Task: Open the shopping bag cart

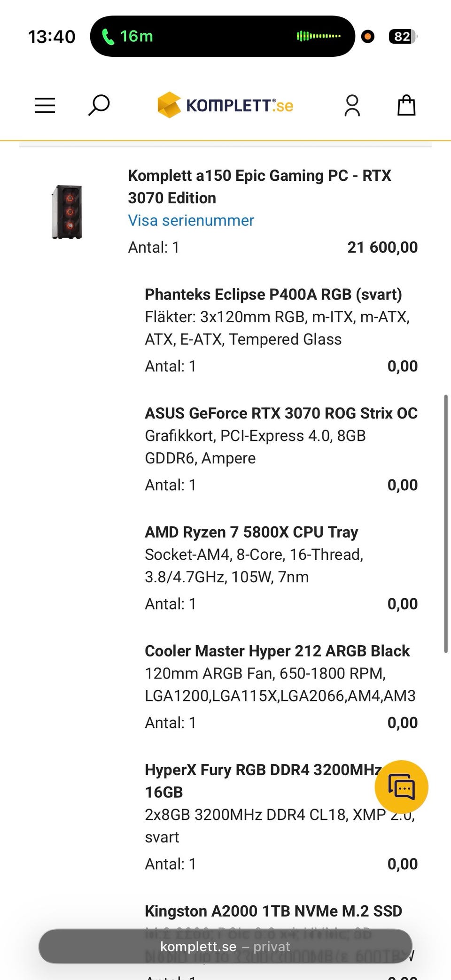Action: point(406,105)
